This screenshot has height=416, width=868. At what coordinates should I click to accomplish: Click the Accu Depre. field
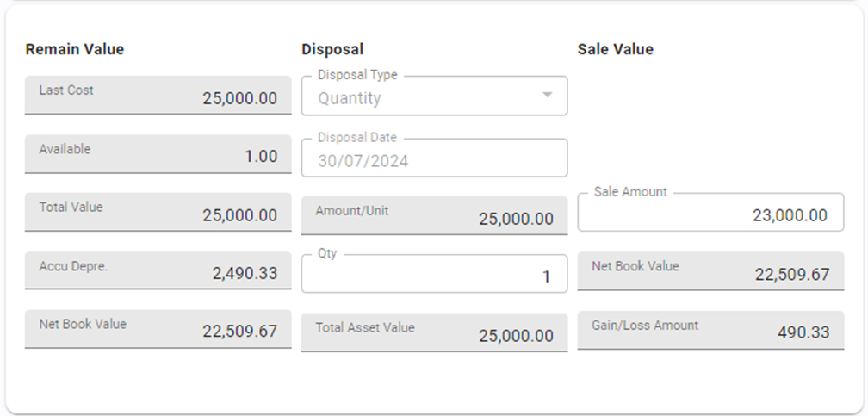point(158,271)
